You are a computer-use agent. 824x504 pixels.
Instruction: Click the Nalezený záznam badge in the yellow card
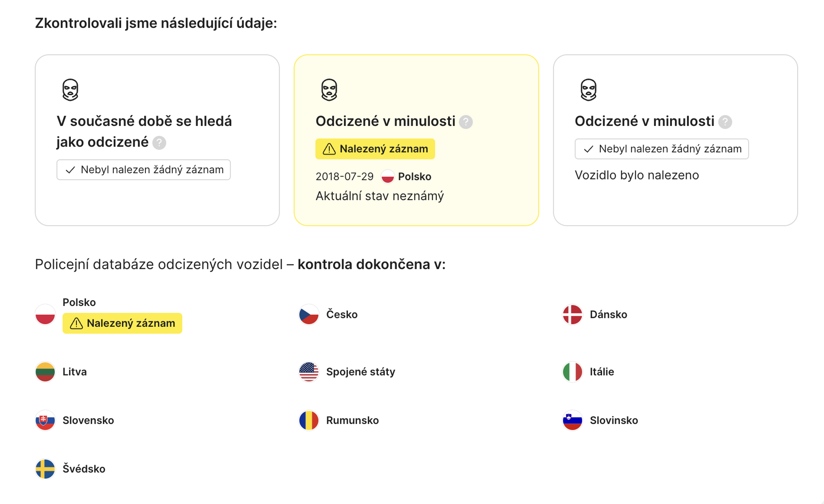pos(375,149)
